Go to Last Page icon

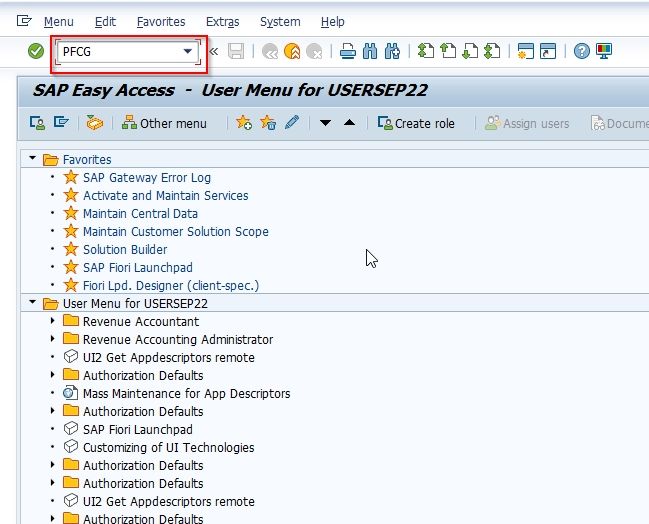[492, 51]
